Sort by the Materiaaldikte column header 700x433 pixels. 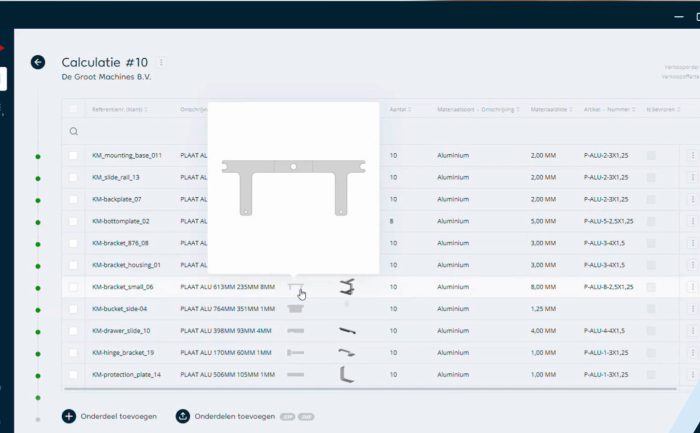[551, 109]
